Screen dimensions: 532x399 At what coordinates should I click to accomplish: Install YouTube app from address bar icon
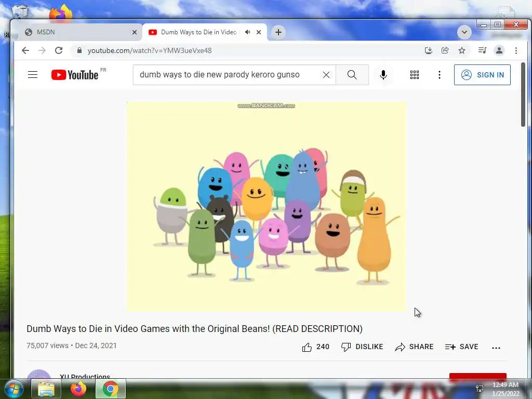point(429,50)
